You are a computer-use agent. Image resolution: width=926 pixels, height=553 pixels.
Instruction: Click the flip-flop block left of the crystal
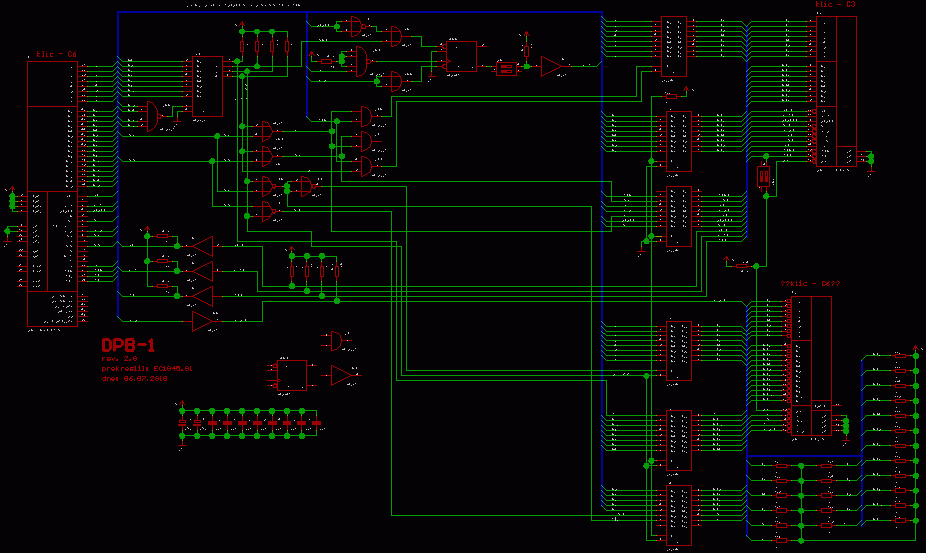461,55
